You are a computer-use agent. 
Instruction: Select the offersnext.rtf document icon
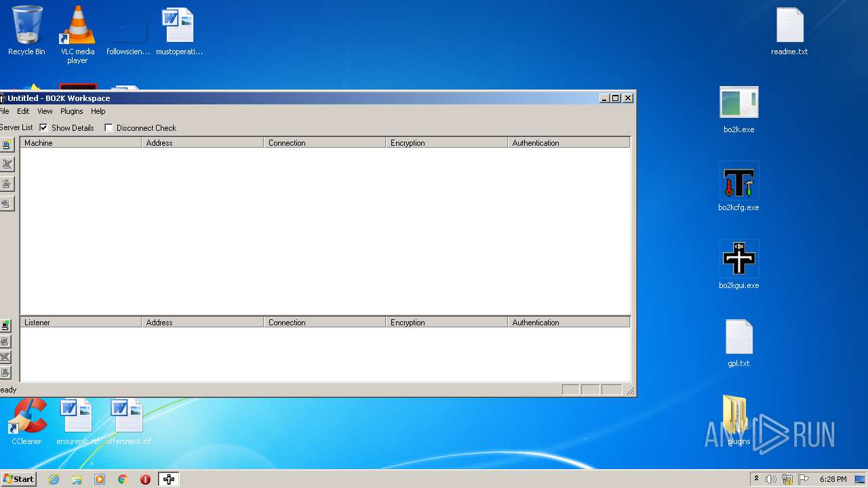point(128,421)
